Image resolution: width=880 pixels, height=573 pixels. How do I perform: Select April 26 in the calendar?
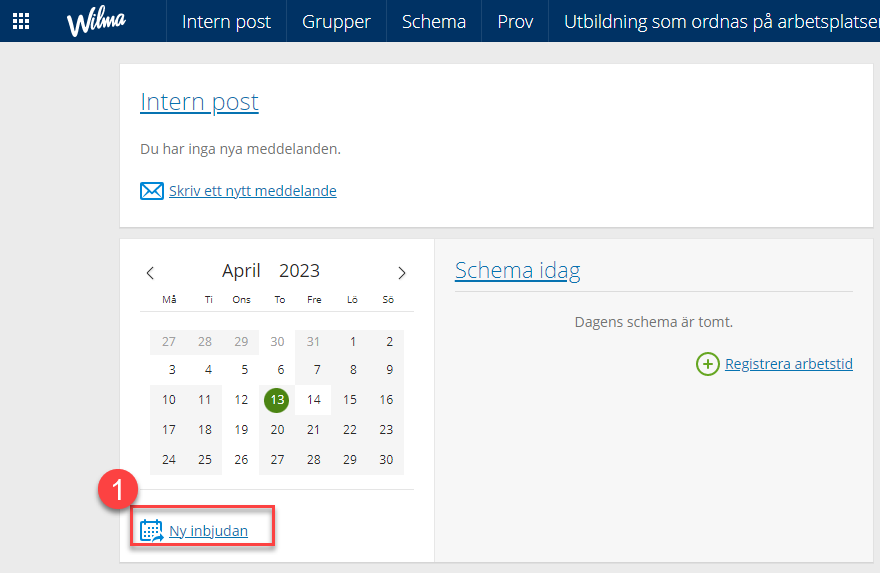(241, 460)
